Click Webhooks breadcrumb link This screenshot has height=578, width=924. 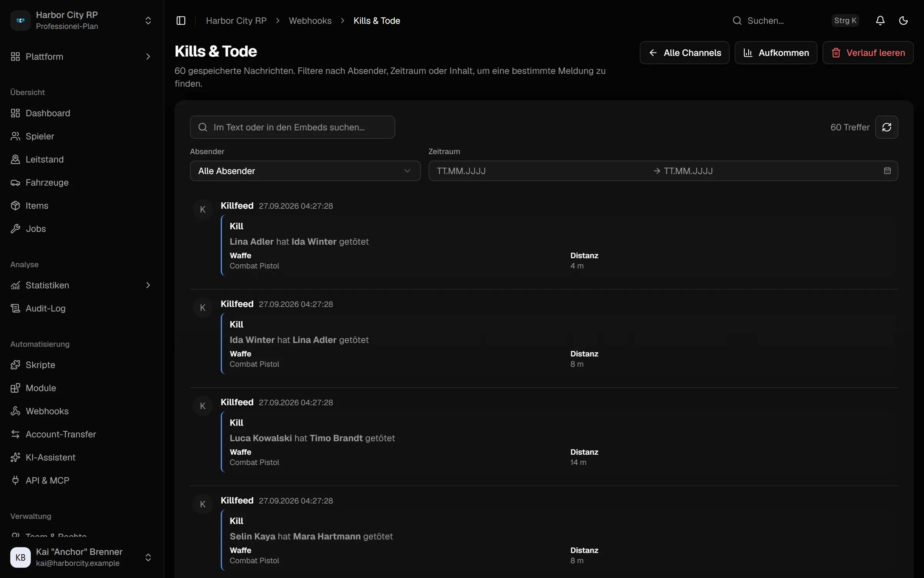tap(310, 20)
